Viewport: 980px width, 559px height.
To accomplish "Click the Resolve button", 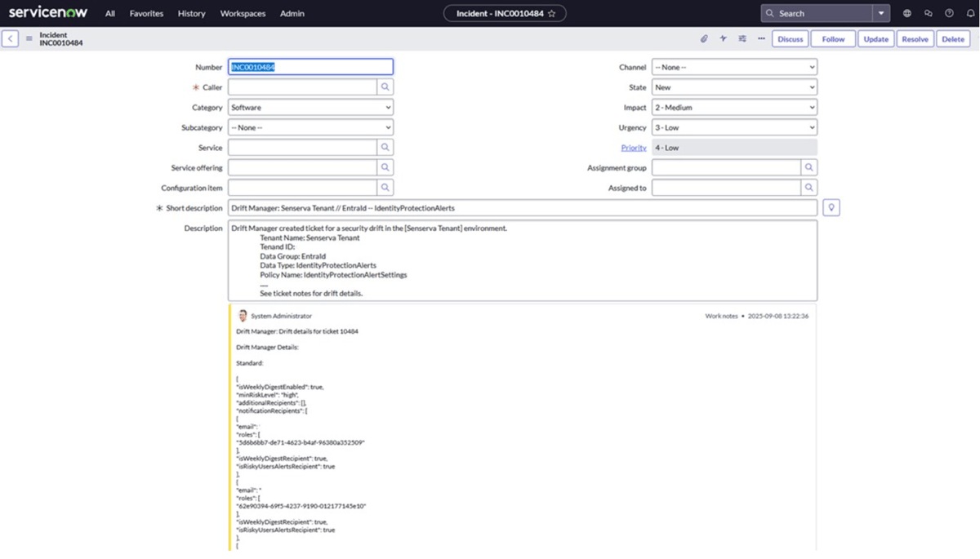I will [x=915, y=38].
